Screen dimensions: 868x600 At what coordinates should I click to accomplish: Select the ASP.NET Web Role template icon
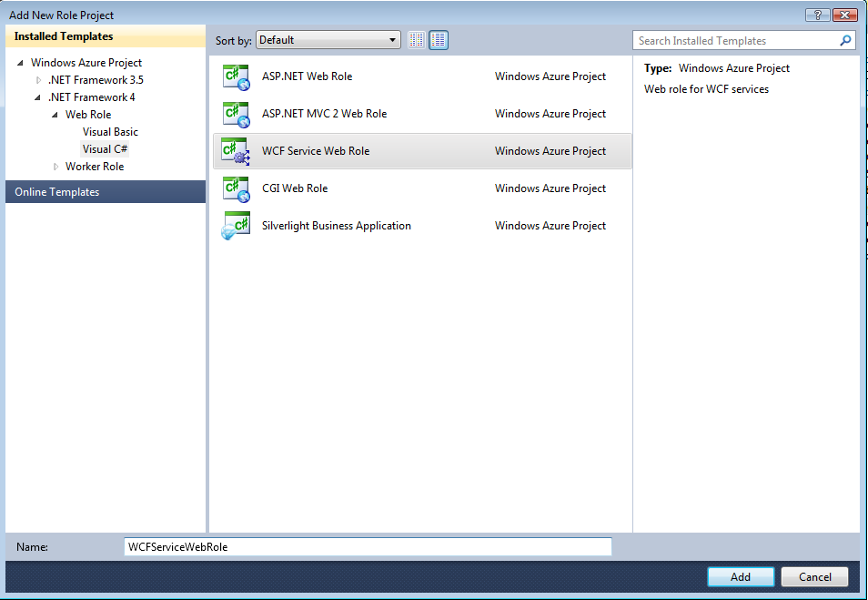(x=236, y=77)
